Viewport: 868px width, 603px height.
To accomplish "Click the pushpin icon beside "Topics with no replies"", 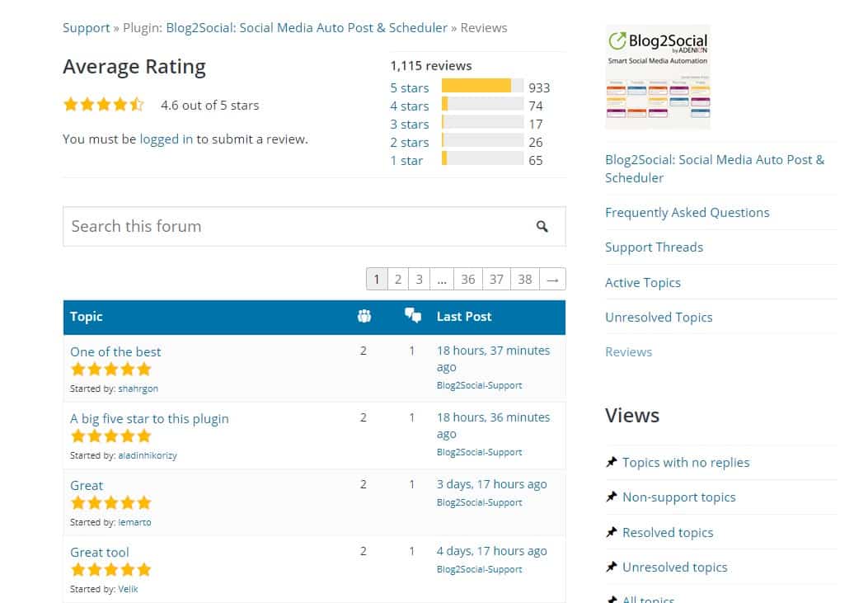I will pos(612,462).
